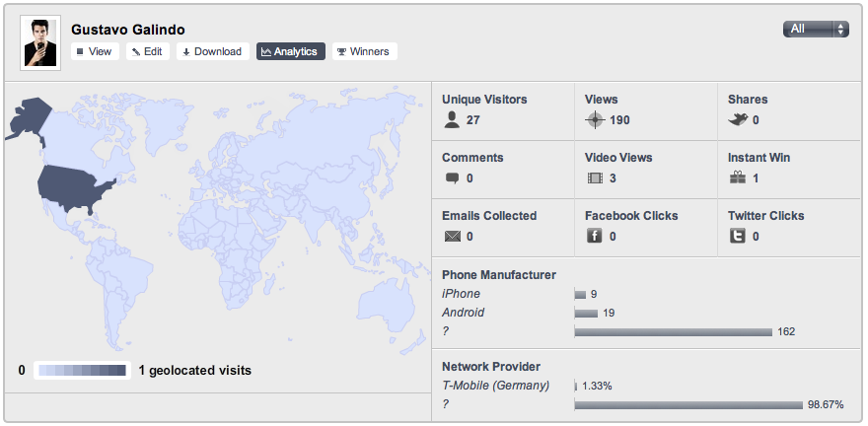Switch to the Analytics tab
868x426 pixels.
coord(291,51)
